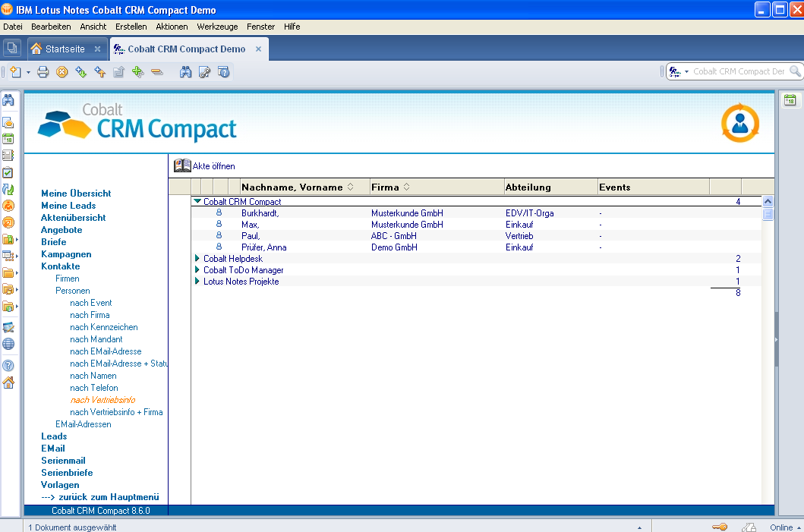Screen dimensions: 804x532
Task: Click the open-windows icon left of Startseite tab
Action: pos(12,49)
